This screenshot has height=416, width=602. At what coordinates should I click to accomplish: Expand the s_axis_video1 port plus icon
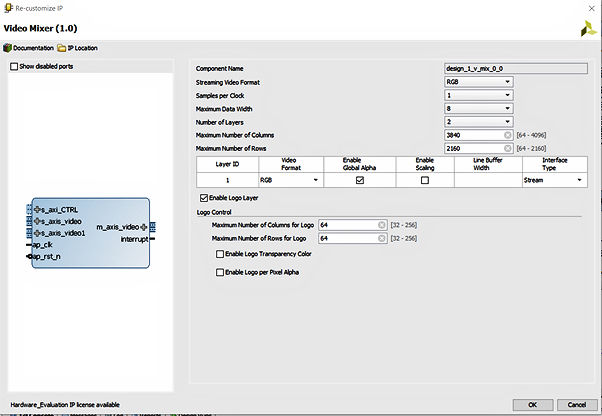[37, 233]
